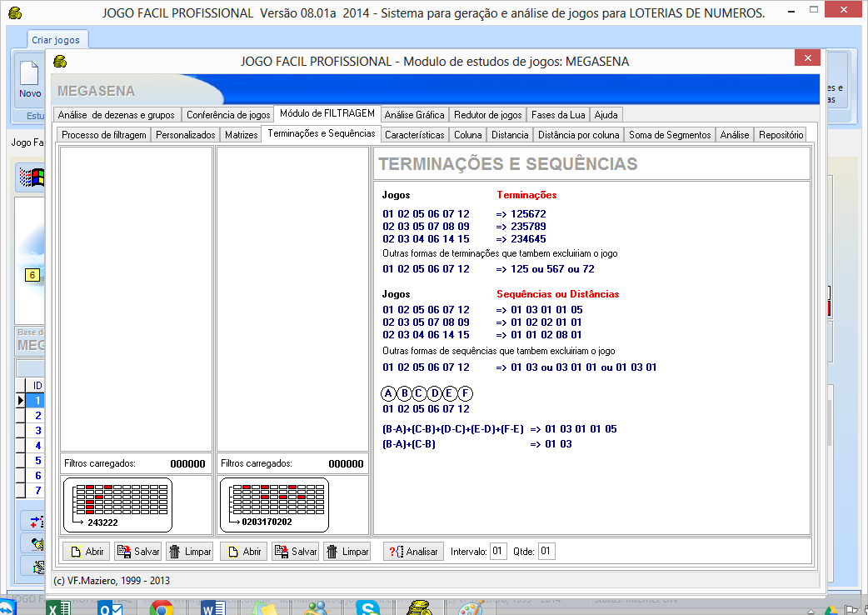868x615 pixels.
Task: Open Google Chrome from the taskbar
Action: pos(161,608)
